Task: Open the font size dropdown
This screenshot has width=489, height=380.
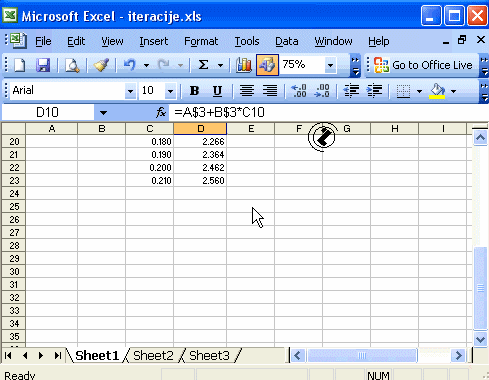Action: pyautogui.click(x=170, y=91)
